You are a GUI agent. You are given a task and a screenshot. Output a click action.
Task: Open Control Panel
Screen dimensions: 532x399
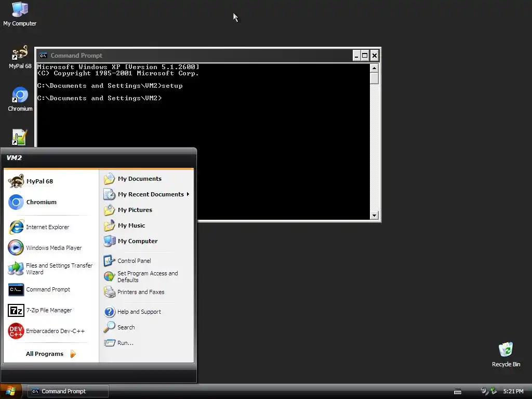[147, 261]
